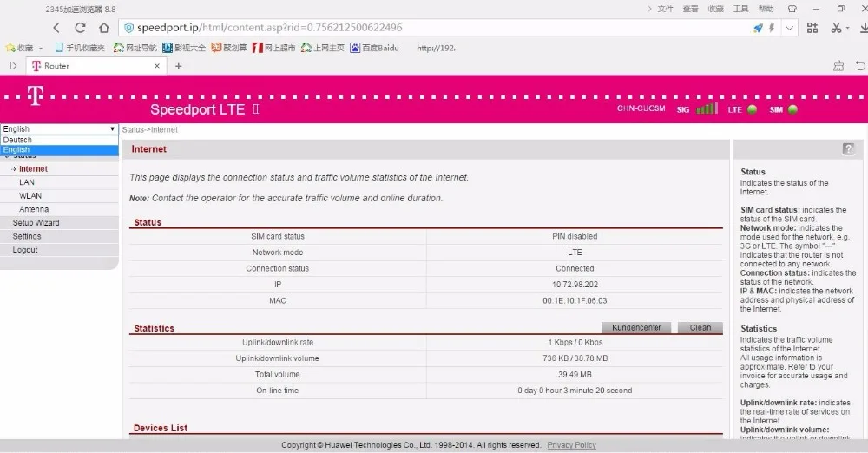Open the 手机收藏夹 bookmark
Image resolution: width=868 pixels, height=453 pixels.
pos(80,49)
